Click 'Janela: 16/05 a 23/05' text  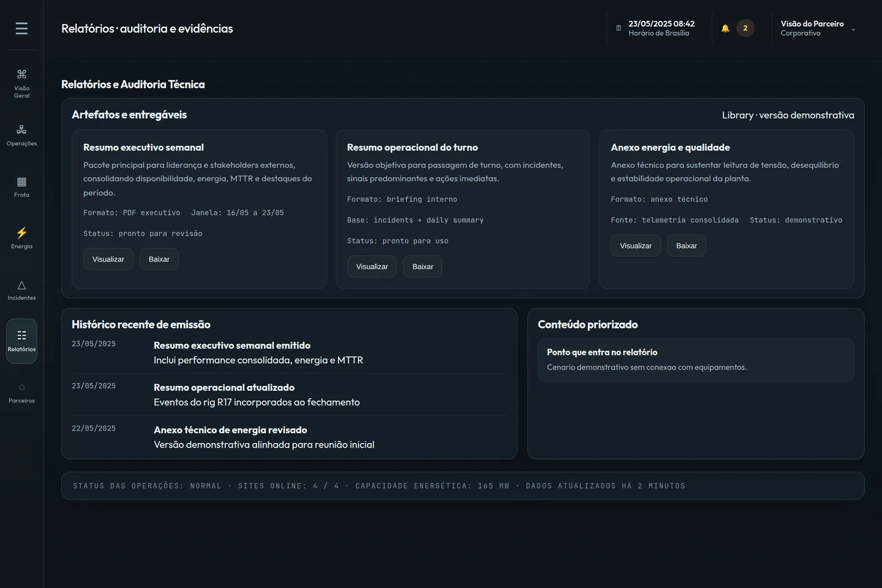pyautogui.click(x=238, y=213)
